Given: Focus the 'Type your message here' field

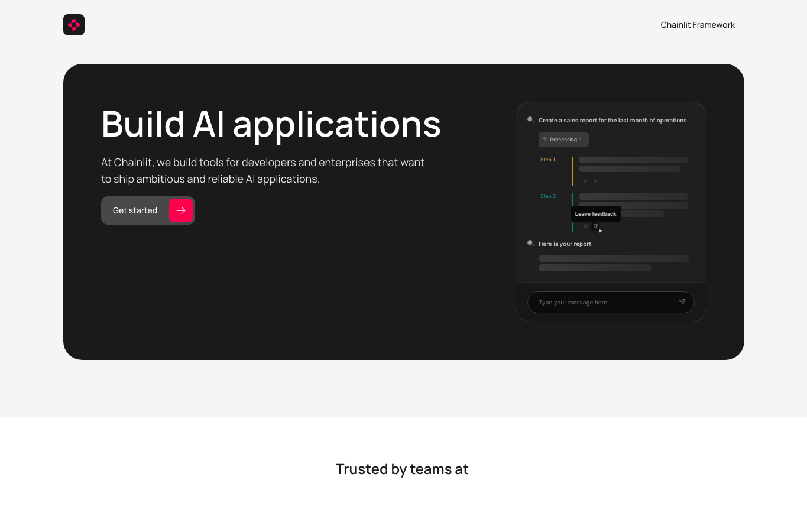Looking at the screenshot, I should tap(611, 302).
